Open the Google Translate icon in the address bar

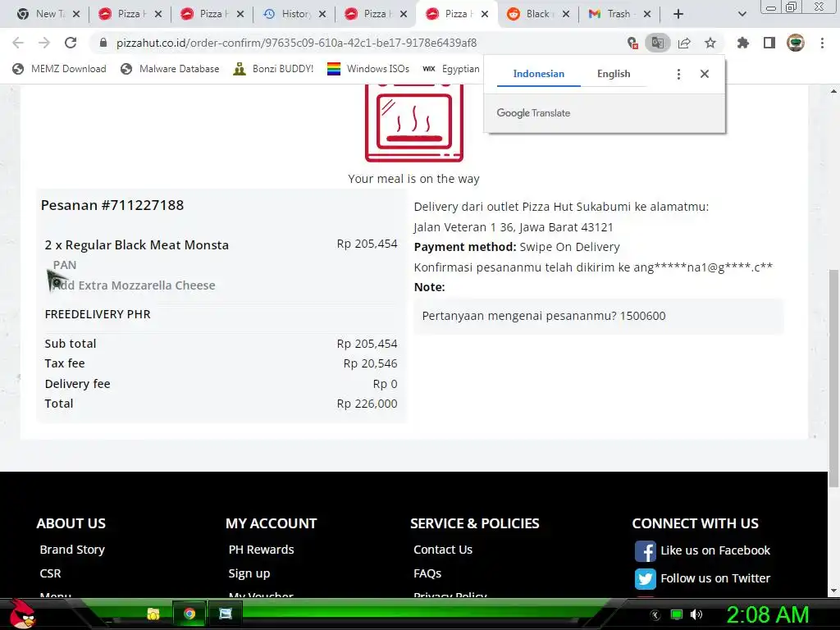pyautogui.click(x=657, y=43)
